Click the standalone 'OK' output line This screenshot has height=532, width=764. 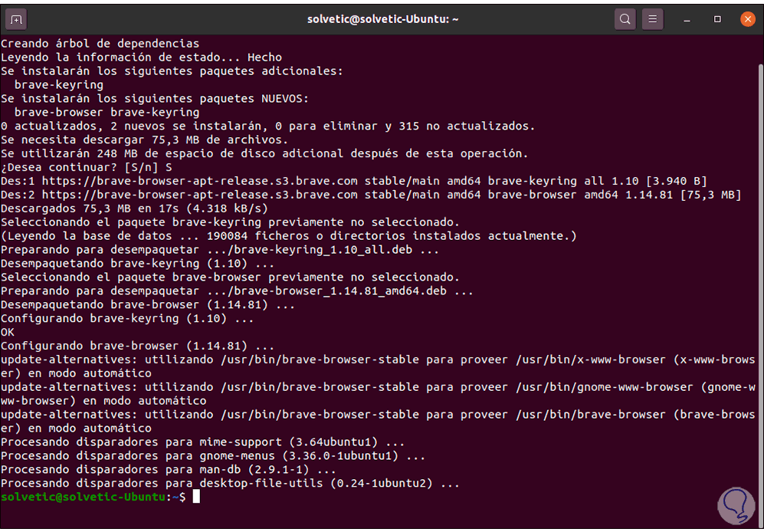click(8, 332)
